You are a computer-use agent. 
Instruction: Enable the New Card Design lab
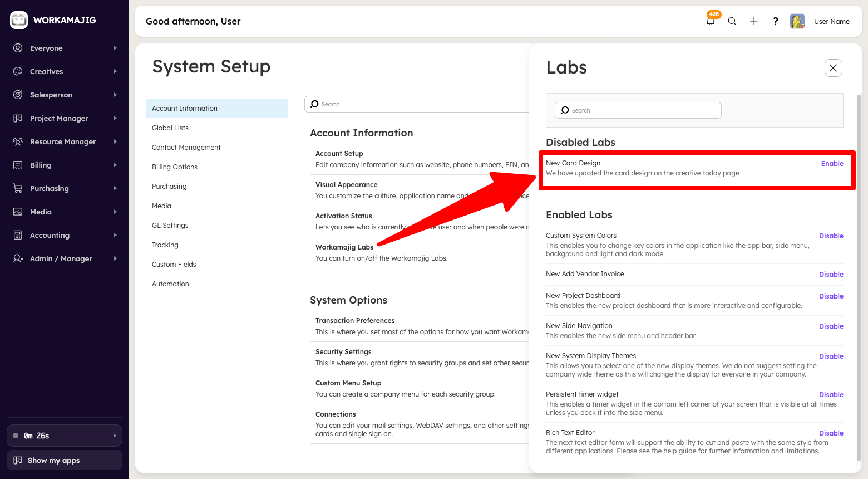pos(832,163)
